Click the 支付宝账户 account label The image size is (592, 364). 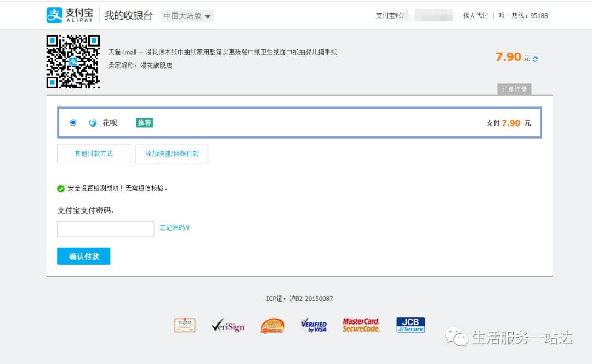(390, 15)
